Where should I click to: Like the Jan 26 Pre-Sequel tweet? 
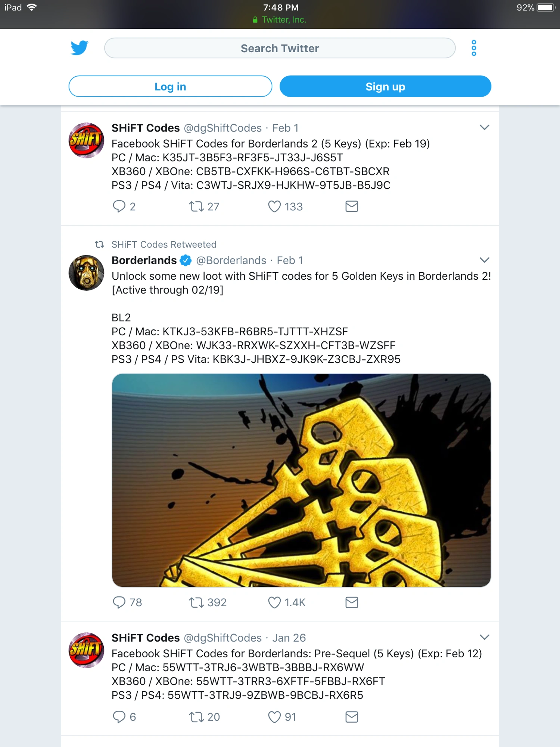coord(274,717)
